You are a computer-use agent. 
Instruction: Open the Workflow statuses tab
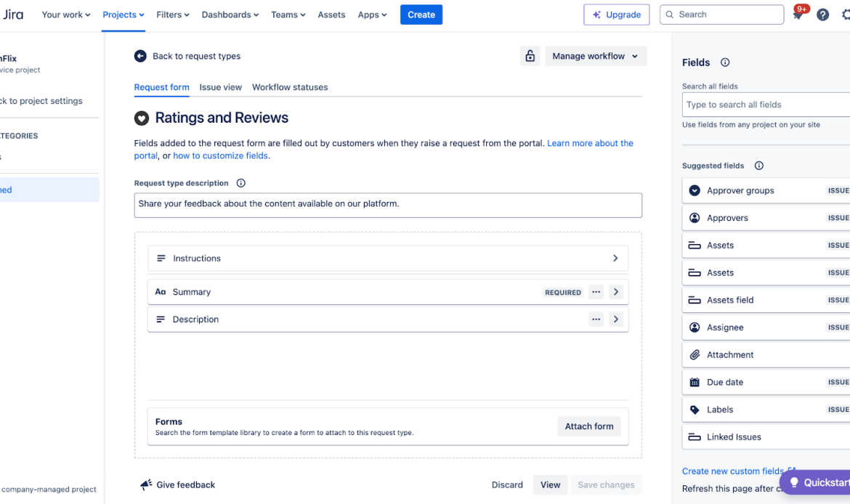pyautogui.click(x=290, y=87)
